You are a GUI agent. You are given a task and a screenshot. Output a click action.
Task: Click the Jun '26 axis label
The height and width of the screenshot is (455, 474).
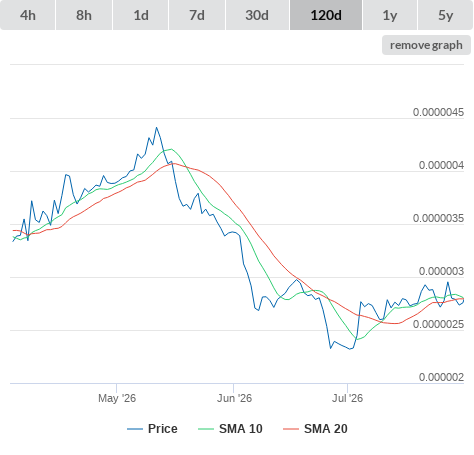[x=234, y=398]
